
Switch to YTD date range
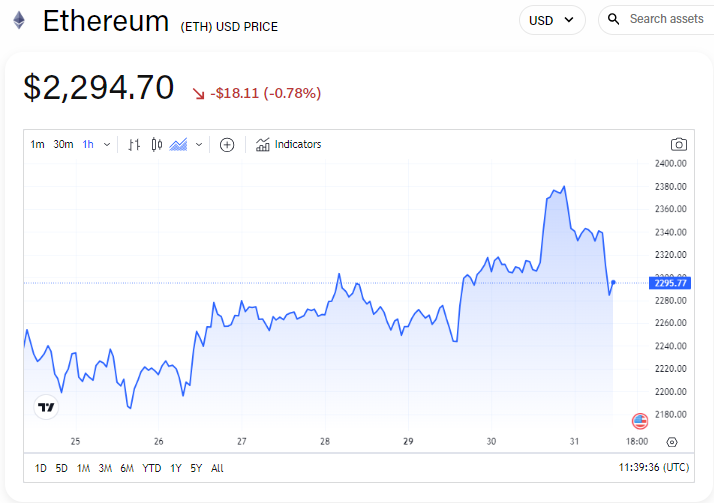click(x=152, y=468)
